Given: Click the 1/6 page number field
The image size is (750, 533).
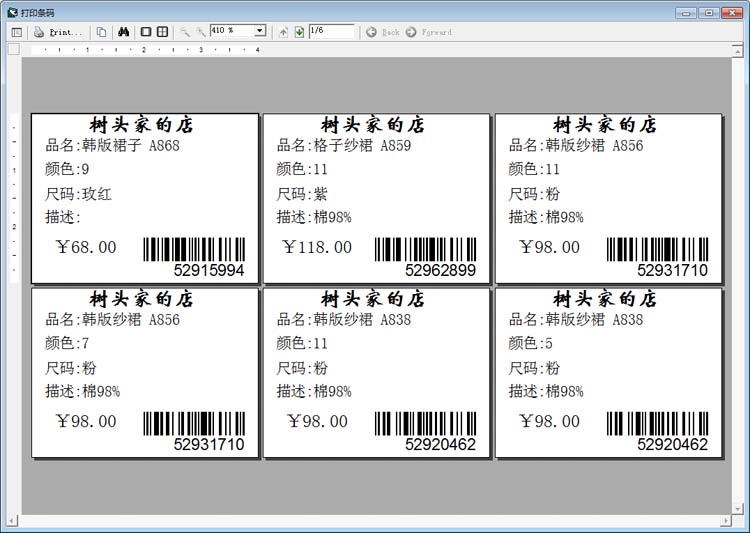Looking at the screenshot, I should coord(332,31).
